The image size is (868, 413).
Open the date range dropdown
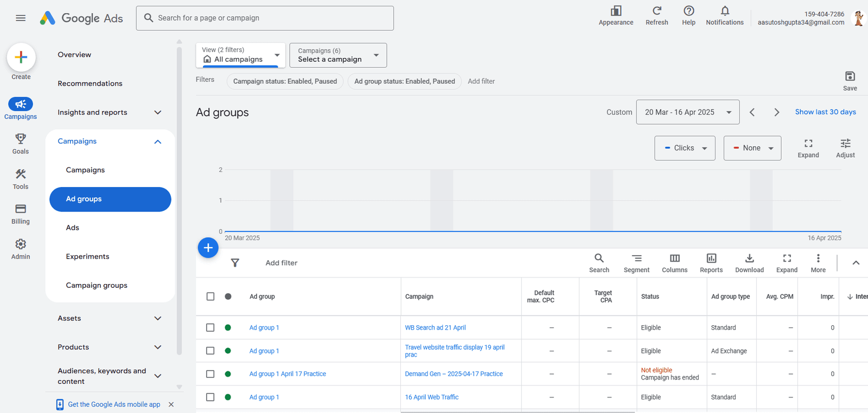[687, 112]
